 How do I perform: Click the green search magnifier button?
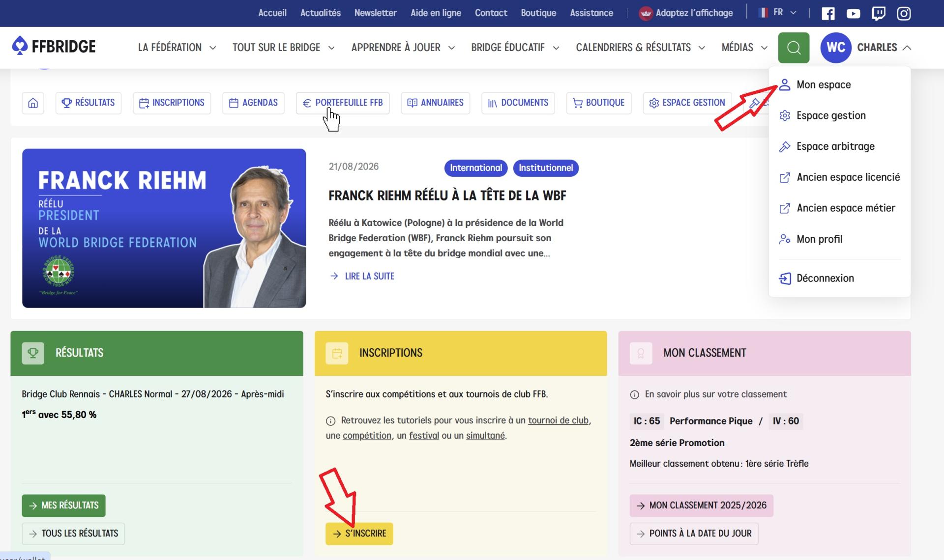click(794, 48)
